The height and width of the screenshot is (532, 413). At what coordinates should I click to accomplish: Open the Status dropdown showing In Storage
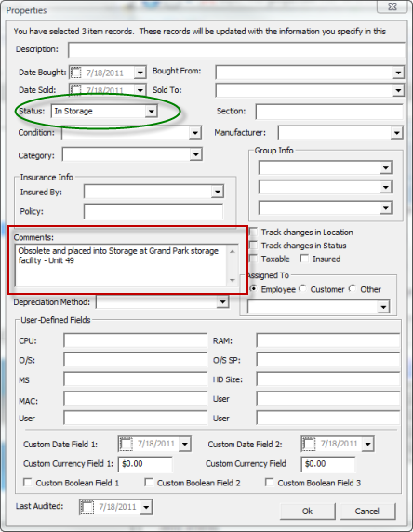coord(151,112)
